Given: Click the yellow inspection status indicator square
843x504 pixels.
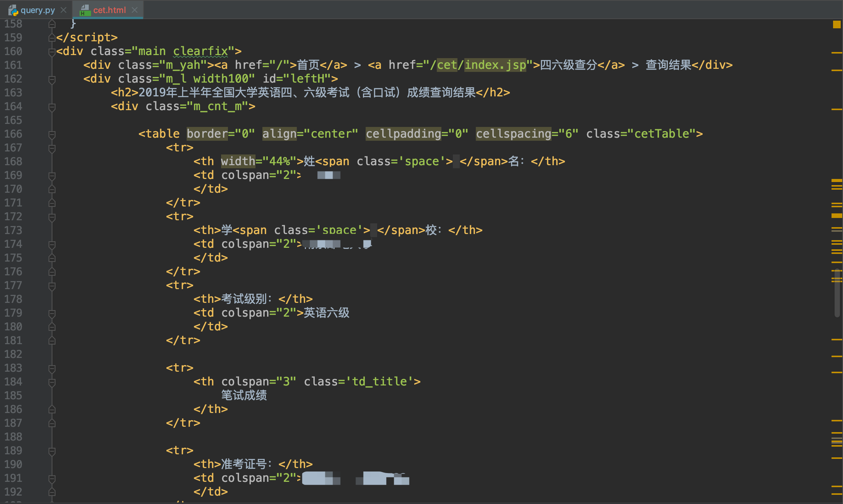Looking at the screenshot, I should 836,24.
